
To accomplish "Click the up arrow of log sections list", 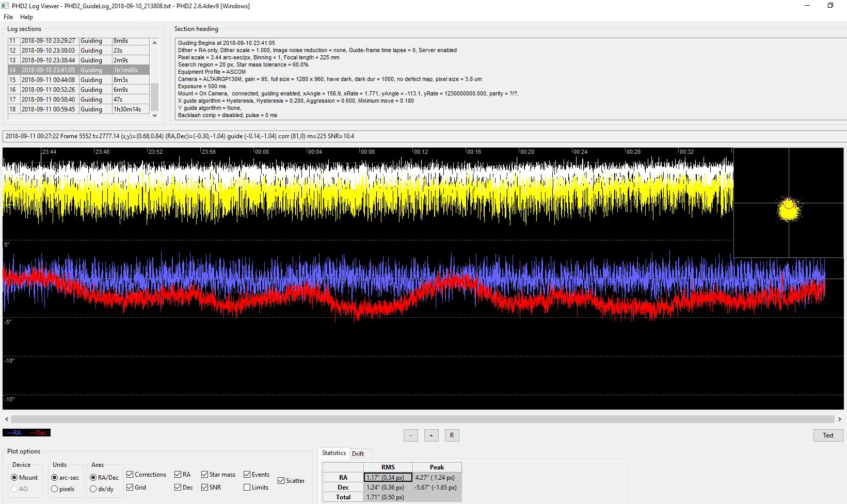I will coord(154,43).
